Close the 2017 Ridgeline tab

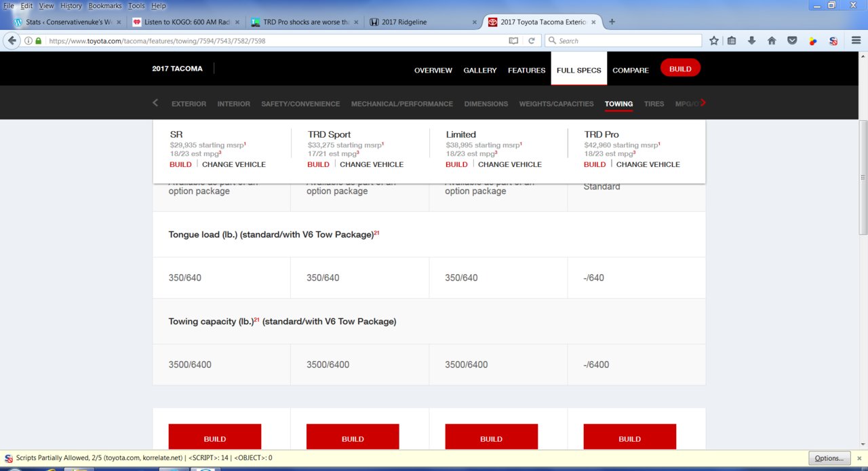pos(475,22)
